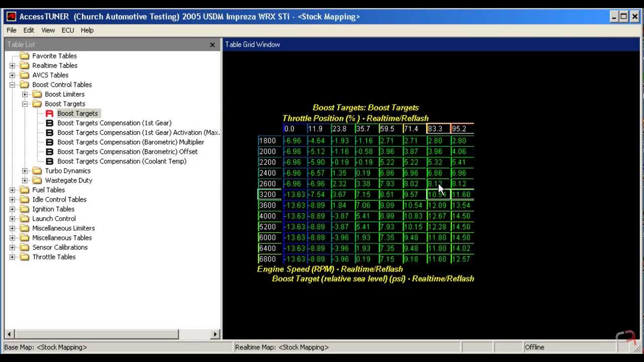Click the open Boost Targets folder icon

tap(37, 104)
